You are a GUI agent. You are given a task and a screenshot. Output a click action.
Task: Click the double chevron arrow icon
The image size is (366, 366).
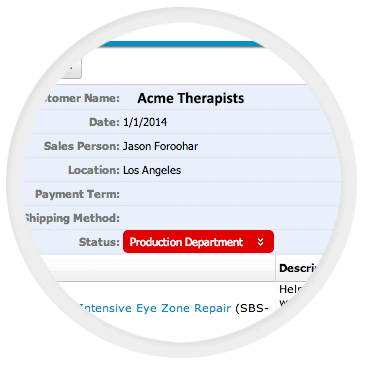coord(260,242)
